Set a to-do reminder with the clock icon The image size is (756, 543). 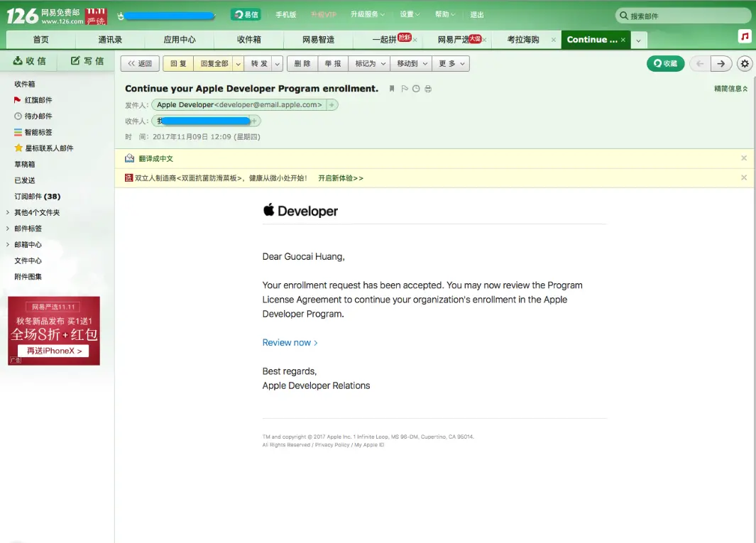[416, 89]
